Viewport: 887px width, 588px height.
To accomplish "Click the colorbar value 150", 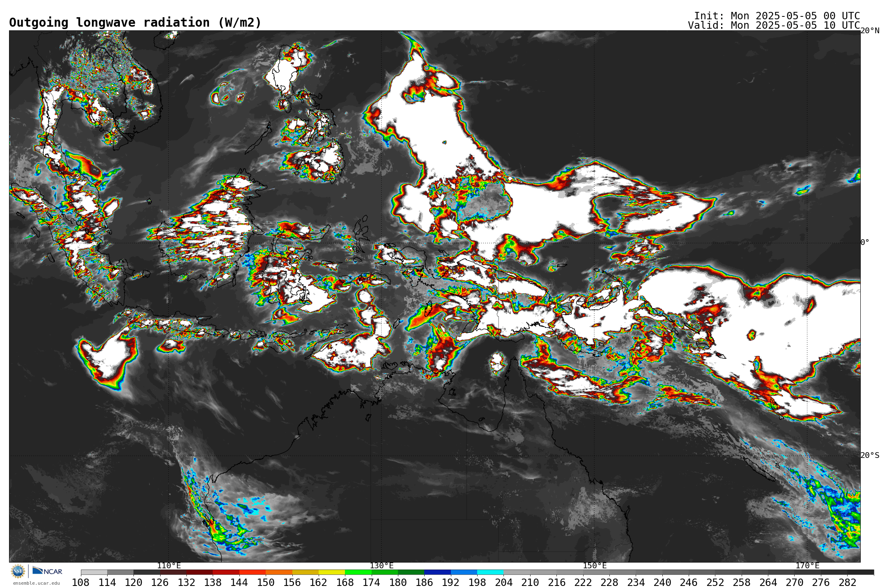I will pos(266,583).
